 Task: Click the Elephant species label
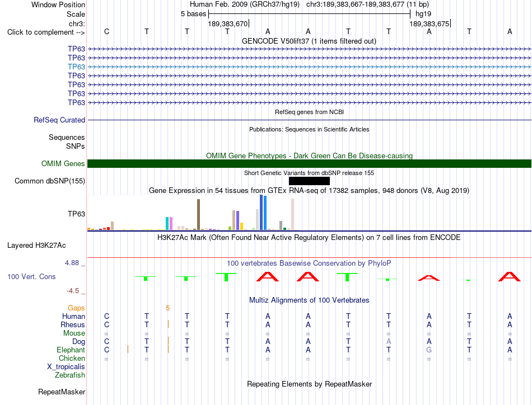tap(71, 350)
